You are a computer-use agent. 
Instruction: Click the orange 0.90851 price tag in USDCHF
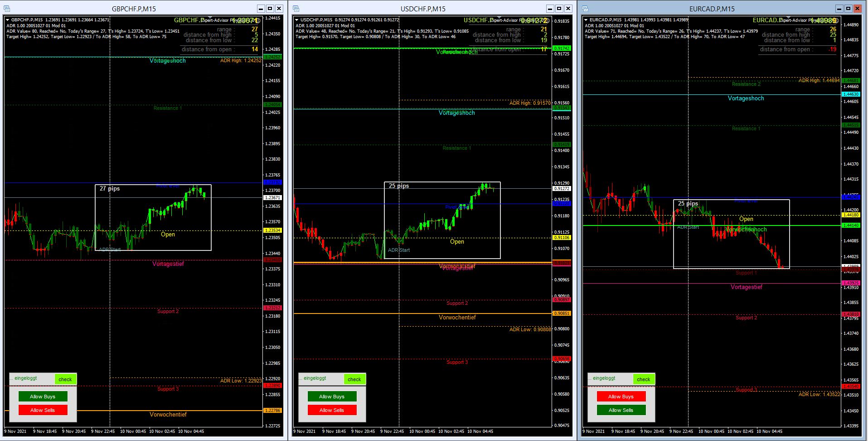562,314
